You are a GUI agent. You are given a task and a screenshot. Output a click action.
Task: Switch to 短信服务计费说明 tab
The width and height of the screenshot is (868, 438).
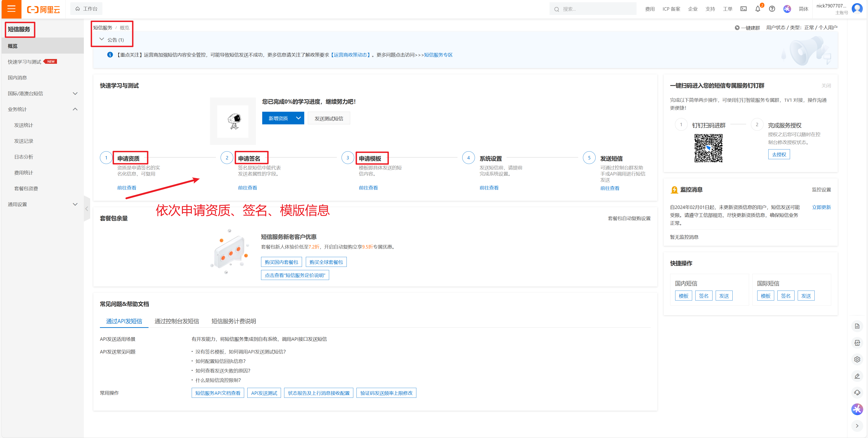click(x=234, y=321)
